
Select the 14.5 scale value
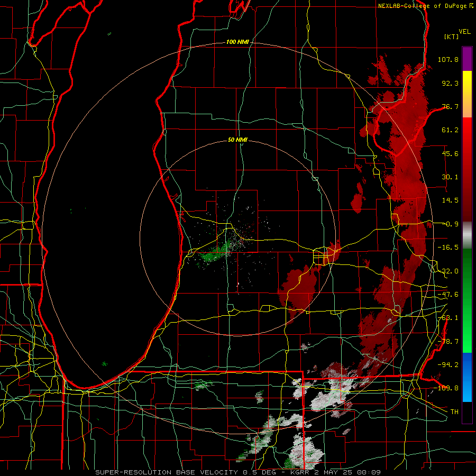point(450,200)
